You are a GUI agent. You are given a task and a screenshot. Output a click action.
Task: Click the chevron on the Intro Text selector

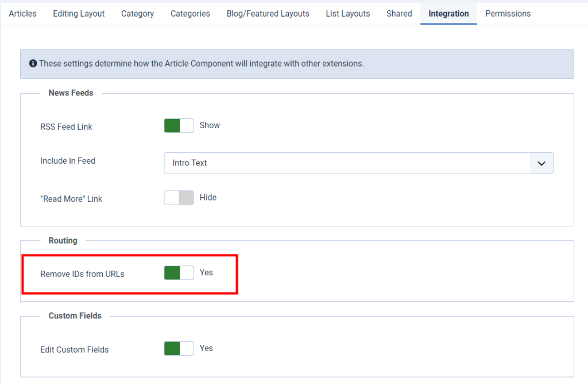pyautogui.click(x=541, y=163)
